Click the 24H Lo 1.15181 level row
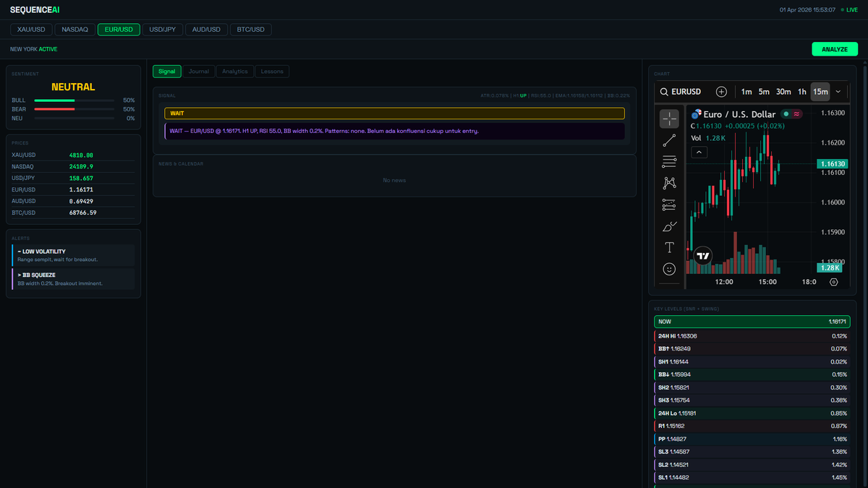 point(752,413)
